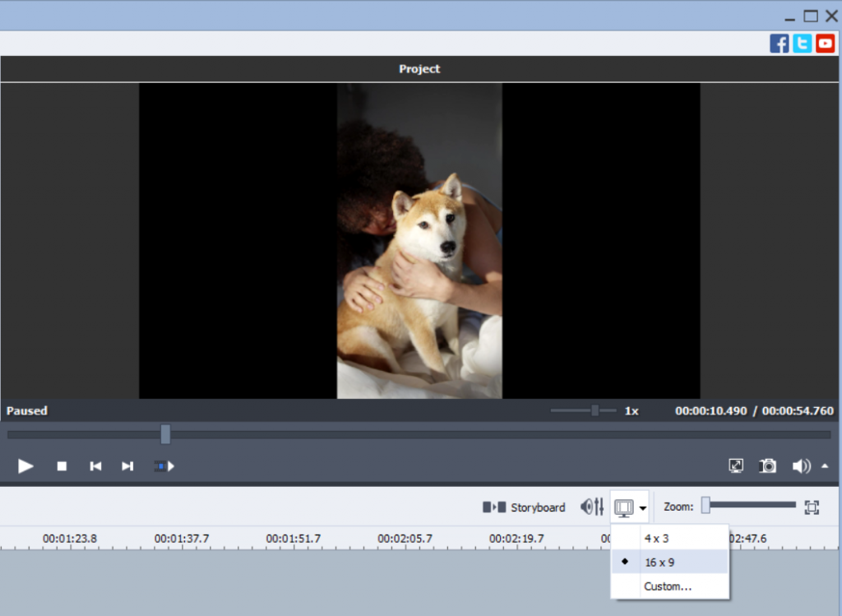842x616 pixels.
Task: Jump to the previous frame
Action: [x=95, y=466]
